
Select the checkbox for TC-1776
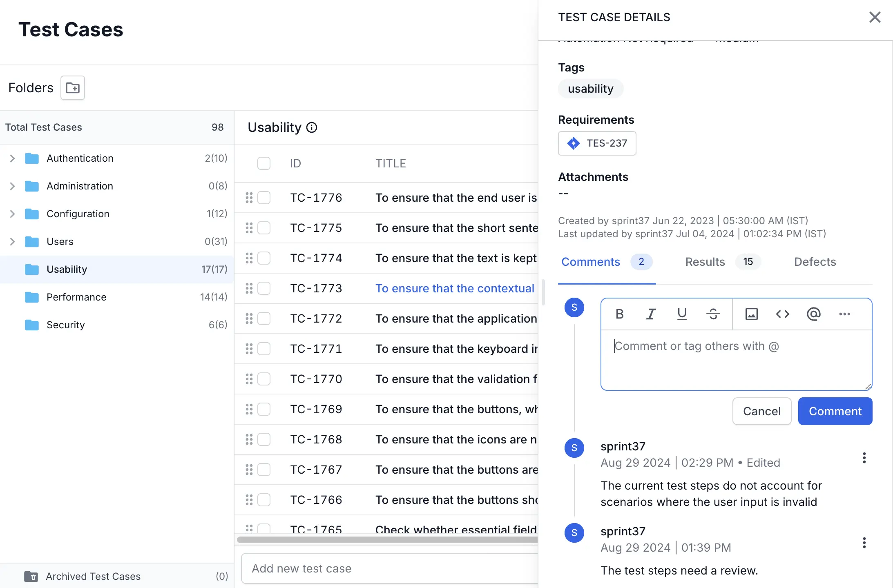coord(264,198)
